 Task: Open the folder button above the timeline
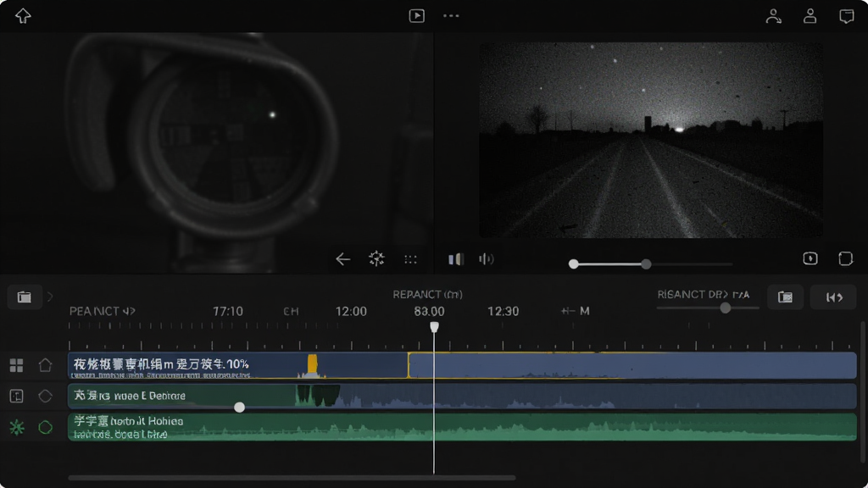tap(25, 297)
